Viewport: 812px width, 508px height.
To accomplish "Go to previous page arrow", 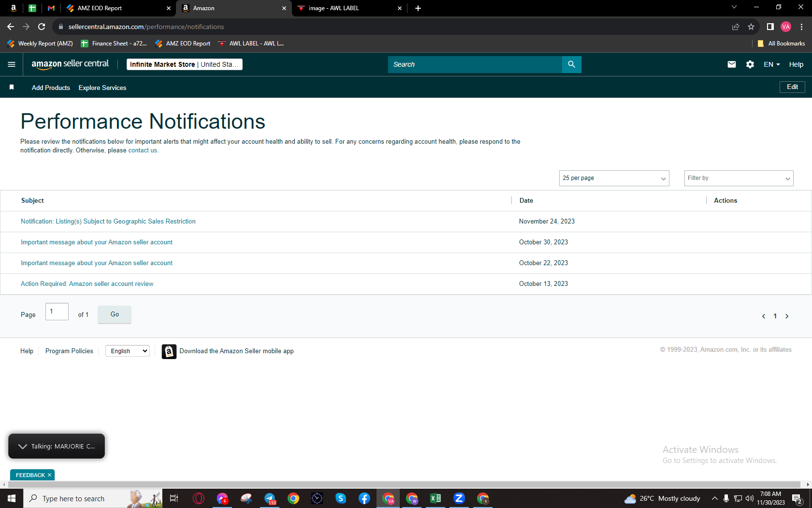I will [x=763, y=316].
